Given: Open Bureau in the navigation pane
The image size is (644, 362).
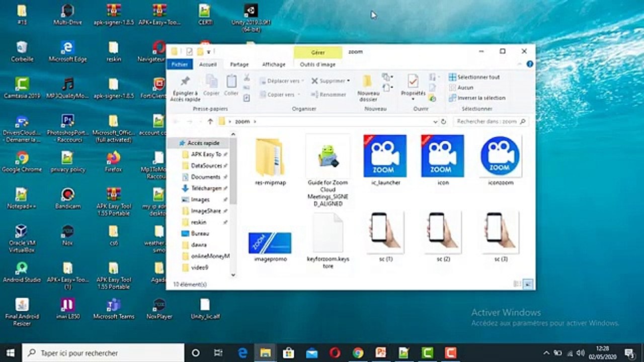Looking at the screenshot, I should [195, 233].
